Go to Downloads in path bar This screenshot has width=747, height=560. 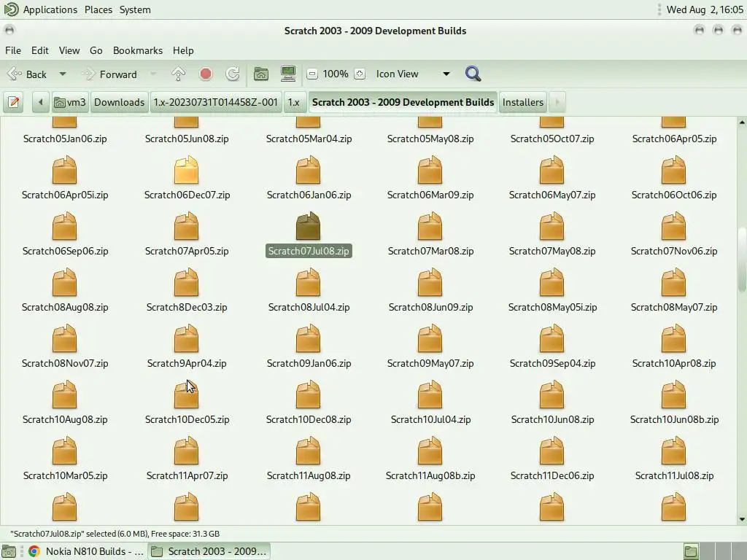click(119, 102)
